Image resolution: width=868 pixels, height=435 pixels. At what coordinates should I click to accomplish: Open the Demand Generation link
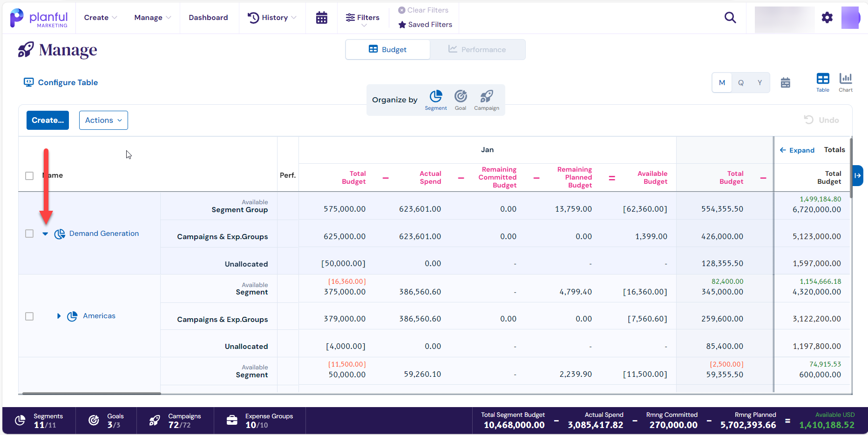click(104, 234)
